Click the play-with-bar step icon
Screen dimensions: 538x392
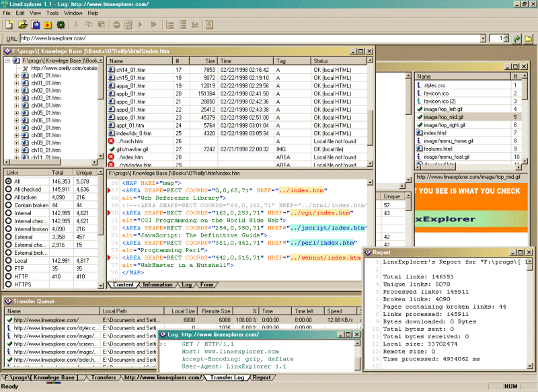click(x=154, y=25)
